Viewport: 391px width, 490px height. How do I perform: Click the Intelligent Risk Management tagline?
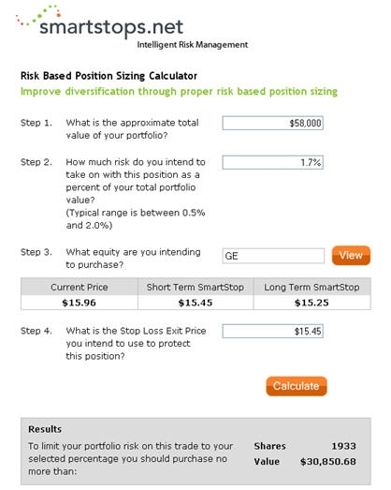[x=193, y=45]
